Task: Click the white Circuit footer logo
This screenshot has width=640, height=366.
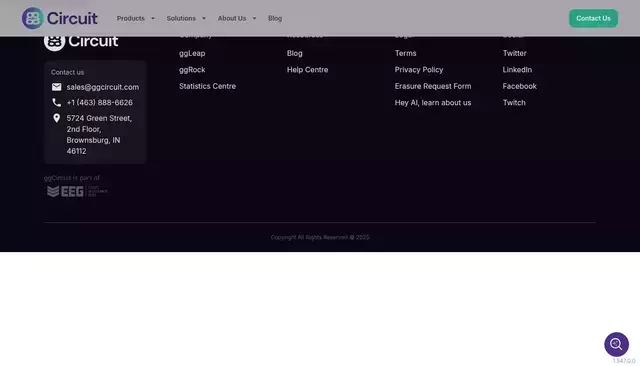Action: 81,43
